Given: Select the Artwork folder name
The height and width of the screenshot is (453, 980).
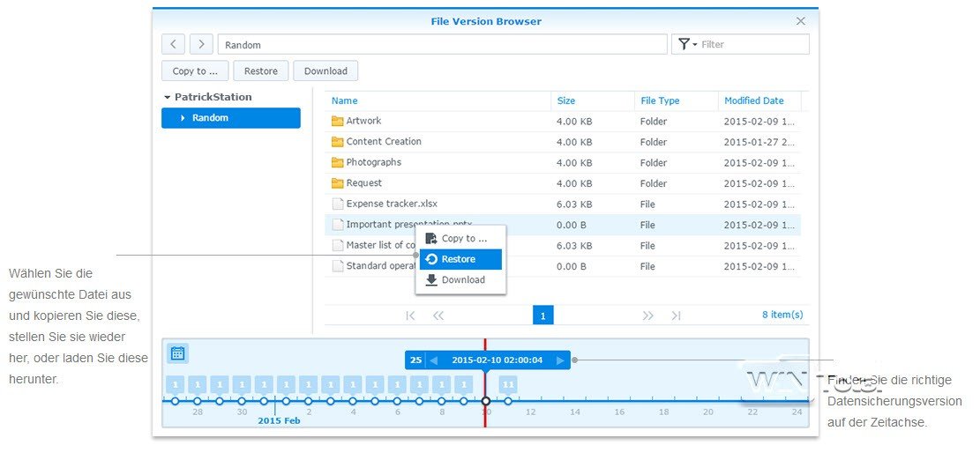Looking at the screenshot, I should [x=363, y=121].
